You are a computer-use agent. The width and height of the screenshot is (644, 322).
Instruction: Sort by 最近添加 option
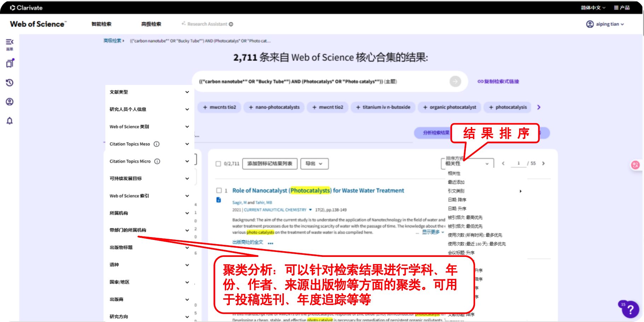(x=456, y=182)
